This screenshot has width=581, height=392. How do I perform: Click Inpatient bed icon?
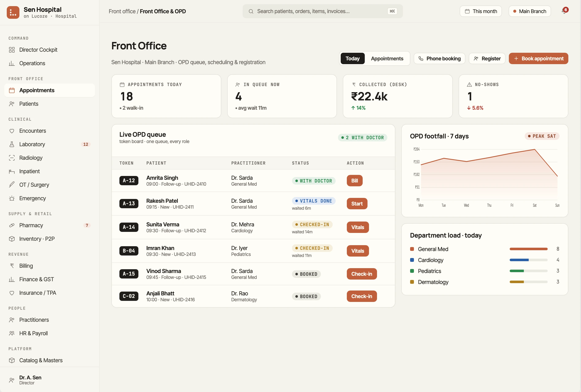tap(12, 171)
